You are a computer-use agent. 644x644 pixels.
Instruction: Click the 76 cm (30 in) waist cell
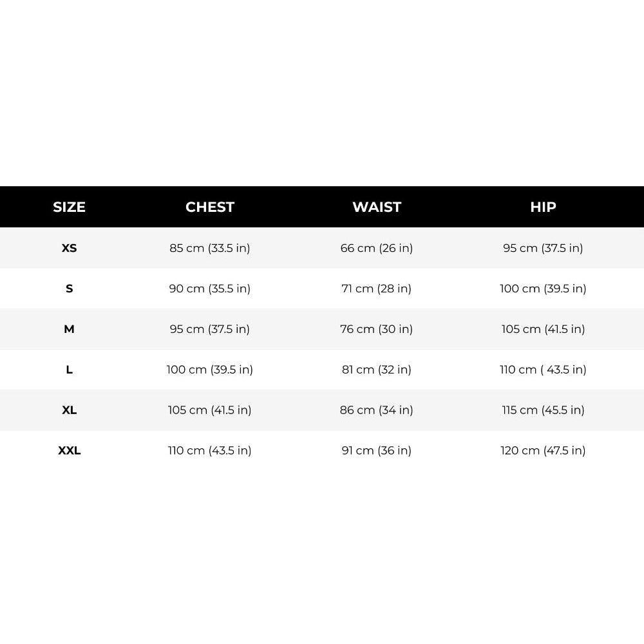(x=377, y=329)
